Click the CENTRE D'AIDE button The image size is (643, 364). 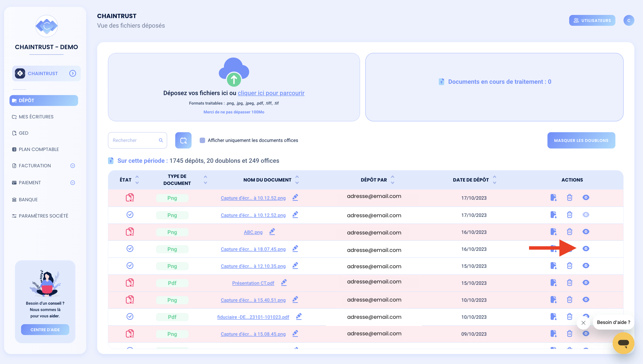(x=45, y=330)
